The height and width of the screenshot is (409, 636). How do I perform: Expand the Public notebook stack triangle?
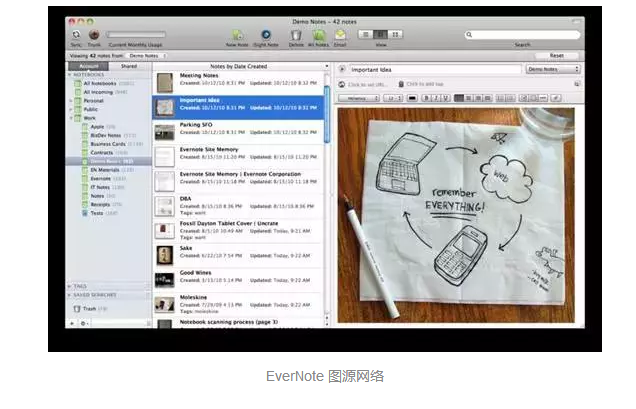click(x=71, y=110)
